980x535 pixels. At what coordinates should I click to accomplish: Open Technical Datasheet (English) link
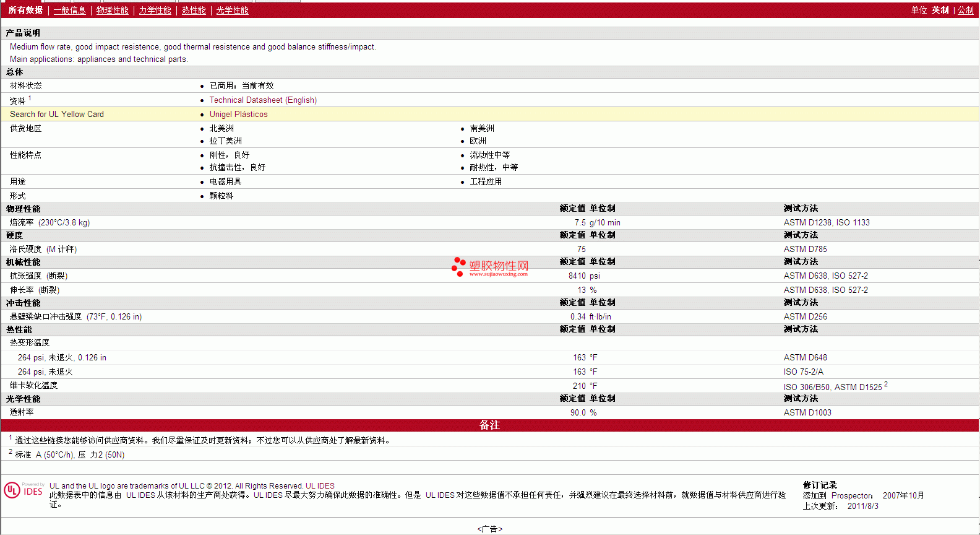pos(263,100)
